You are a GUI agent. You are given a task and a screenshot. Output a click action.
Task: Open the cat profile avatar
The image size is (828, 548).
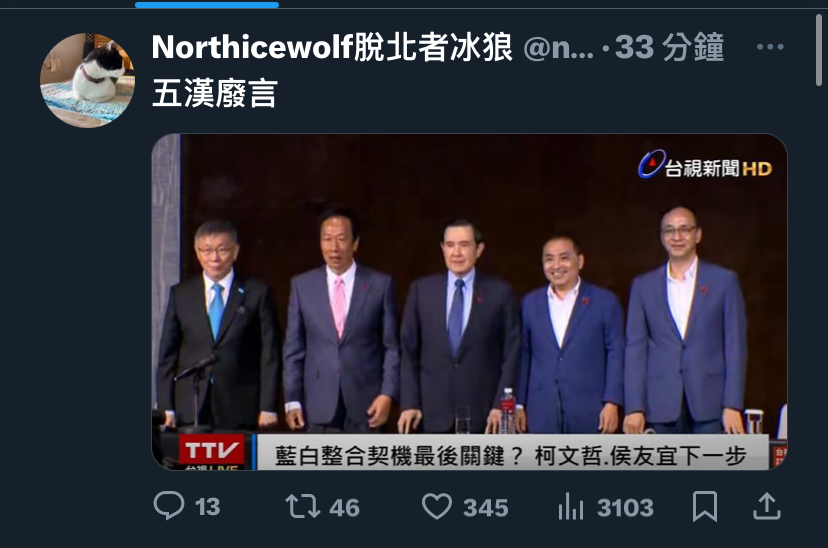coord(88,80)
